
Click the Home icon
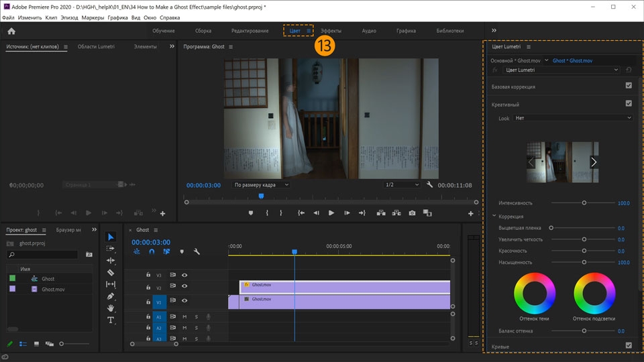pyautogui.click(x=11, y=31)
